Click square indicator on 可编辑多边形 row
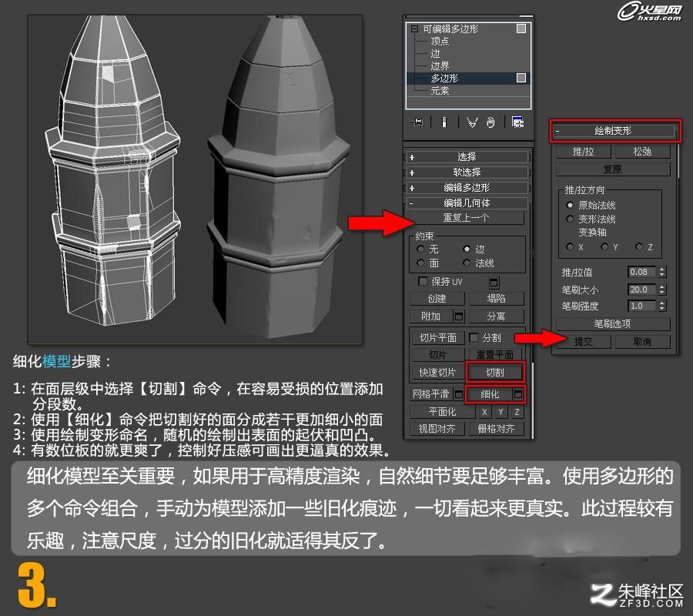Image resolution: width=693 pixels, height=616 pixels. tap(521, 28)
